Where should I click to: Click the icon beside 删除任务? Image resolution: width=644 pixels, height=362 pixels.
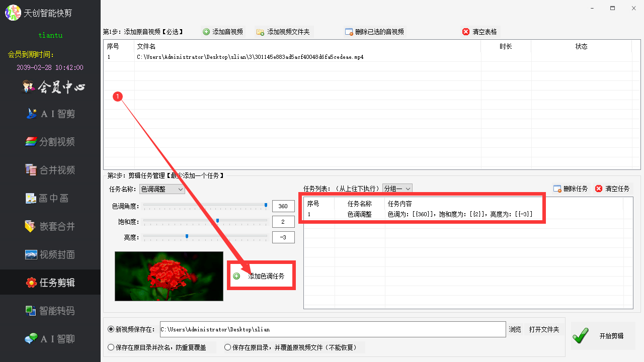pyautogui.click(x=557, y=189)
